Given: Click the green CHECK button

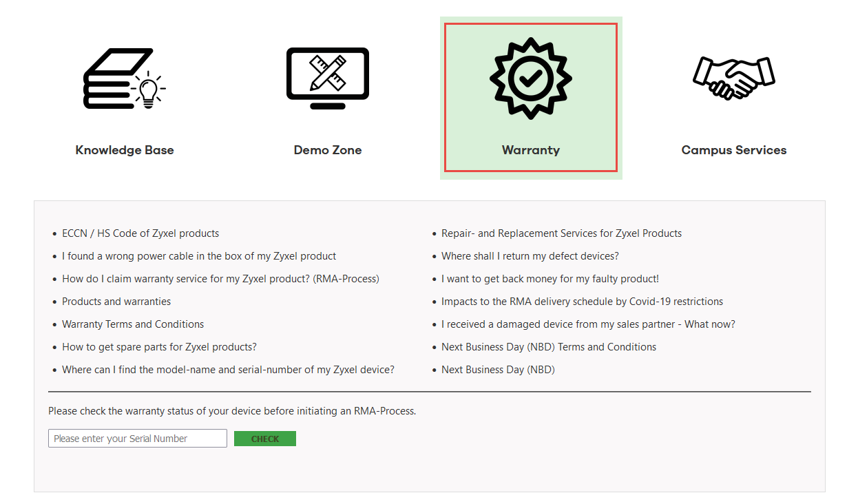Looking at the screenshot, I should [x=265, y=439].
